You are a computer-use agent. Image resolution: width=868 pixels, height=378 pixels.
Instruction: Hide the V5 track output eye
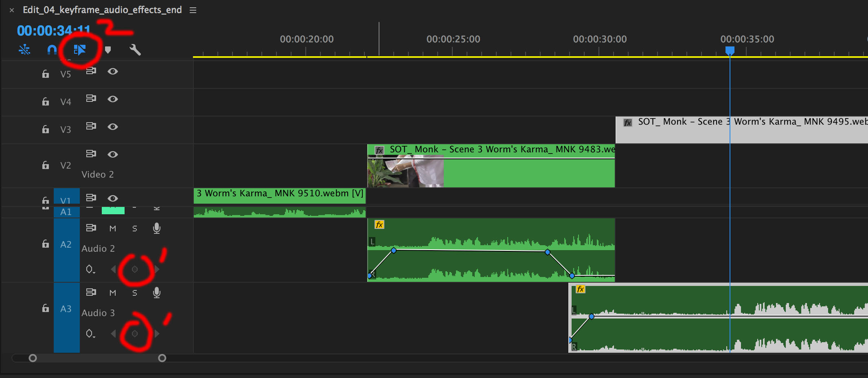click(113, 71)
